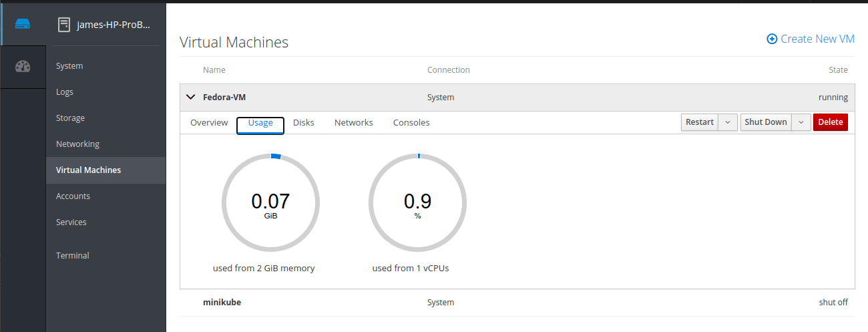Image resolution: width=868 pixels, height=332 pixels.
Task: Delete the Fedora-VM
Action: [831, 122]
